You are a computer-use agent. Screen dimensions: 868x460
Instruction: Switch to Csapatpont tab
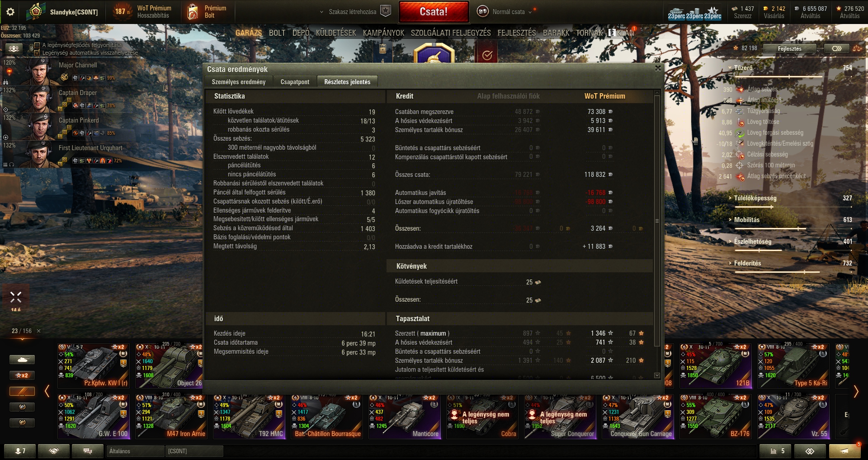(295, 82)
